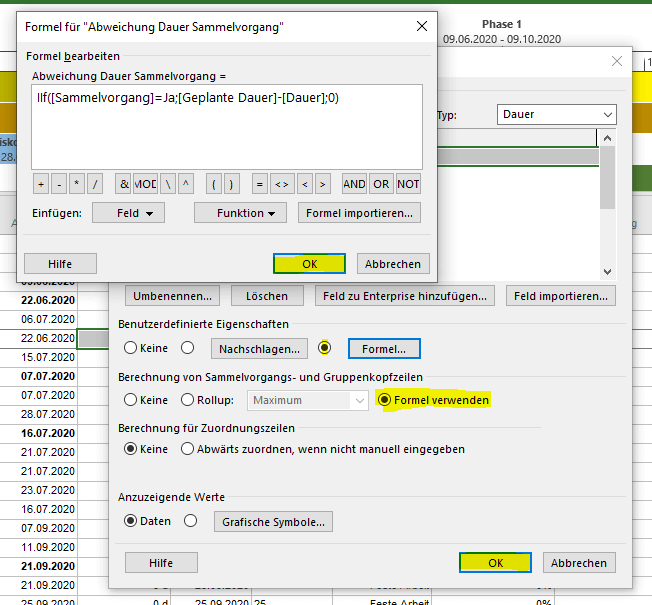This screenshot has height=605, width=652.
Task: Insert the MOD operator
Action: (x=145, y=184)
